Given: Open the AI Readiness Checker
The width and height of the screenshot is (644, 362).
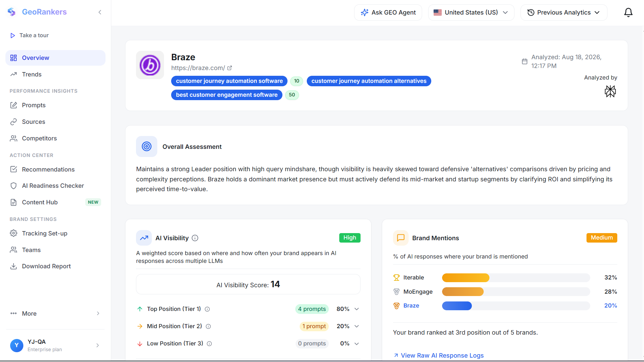Looking at the screenshot, I should 55,186.
